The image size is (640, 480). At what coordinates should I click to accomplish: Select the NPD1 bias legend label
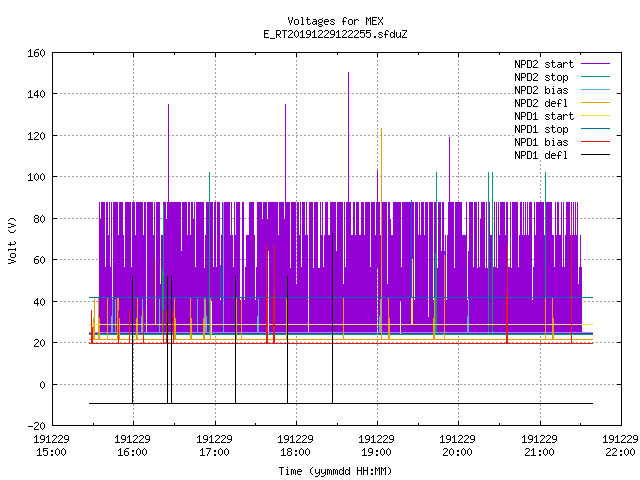pos(541,142)
